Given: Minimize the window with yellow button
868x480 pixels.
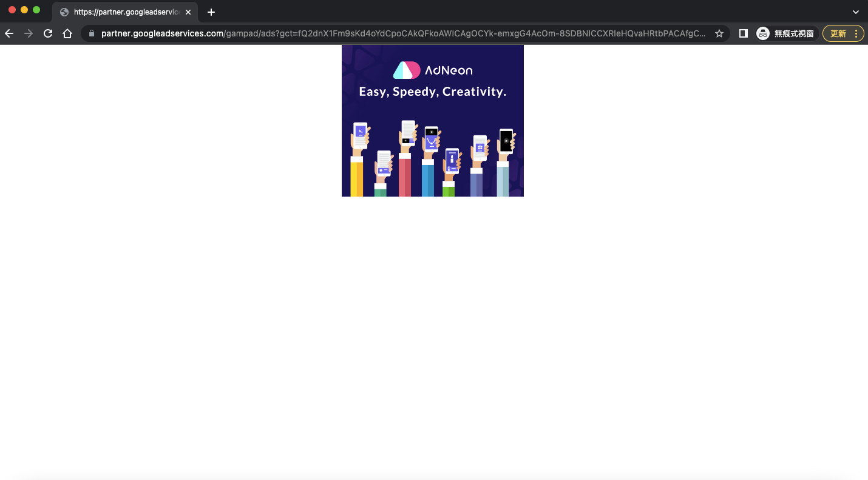Looking at the screenshot, I should (x=24, y=10).
